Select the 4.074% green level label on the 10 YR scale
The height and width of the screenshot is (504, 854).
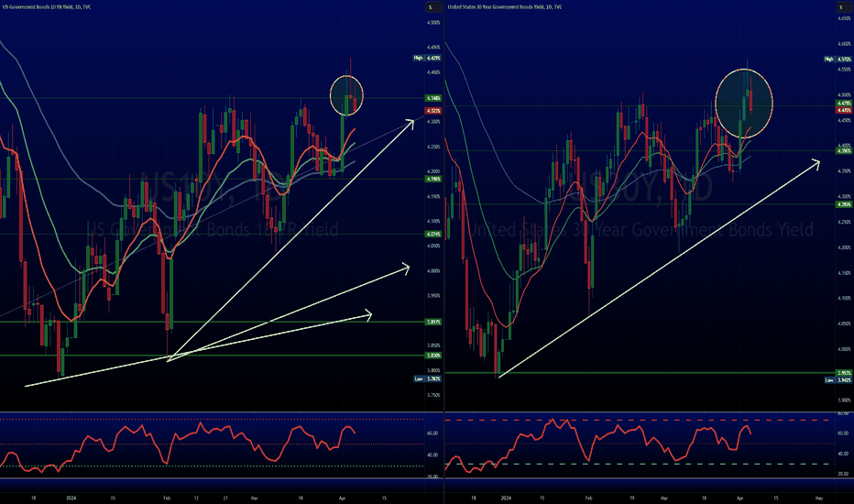point(433,235)
